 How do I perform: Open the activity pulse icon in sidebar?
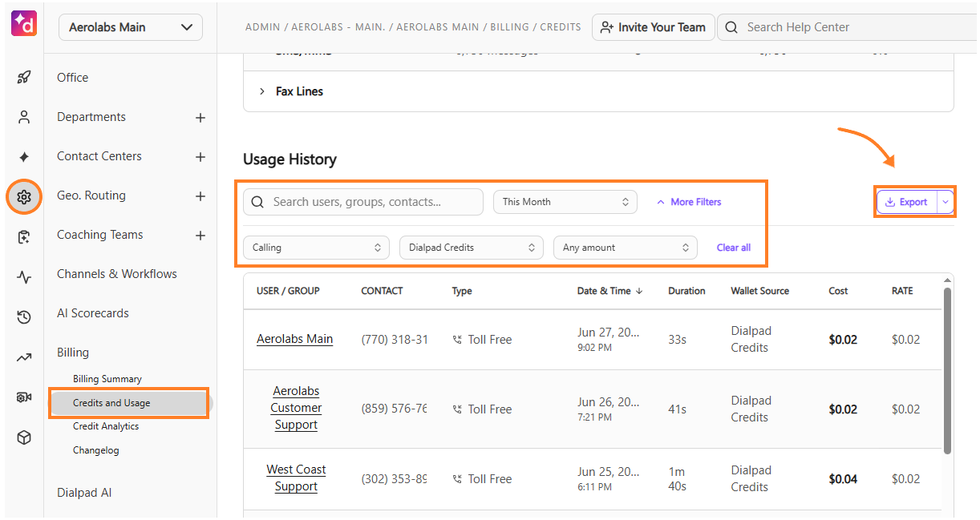(24, 277)
